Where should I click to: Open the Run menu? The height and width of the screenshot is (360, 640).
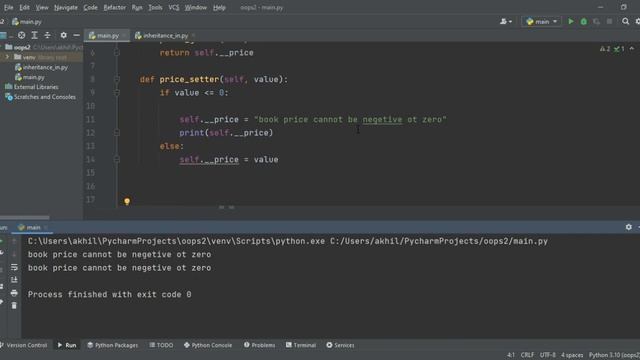(x=137, y=7)
